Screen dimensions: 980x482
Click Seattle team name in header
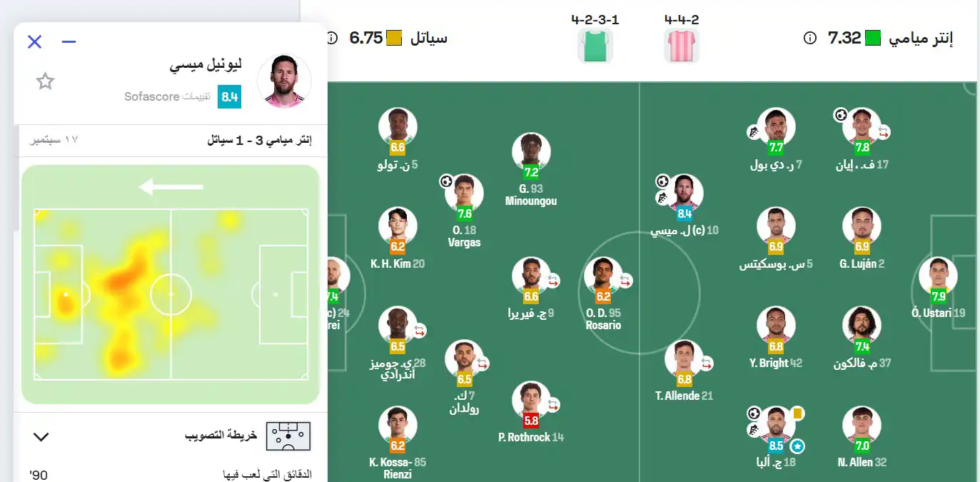tap(428, 39)
